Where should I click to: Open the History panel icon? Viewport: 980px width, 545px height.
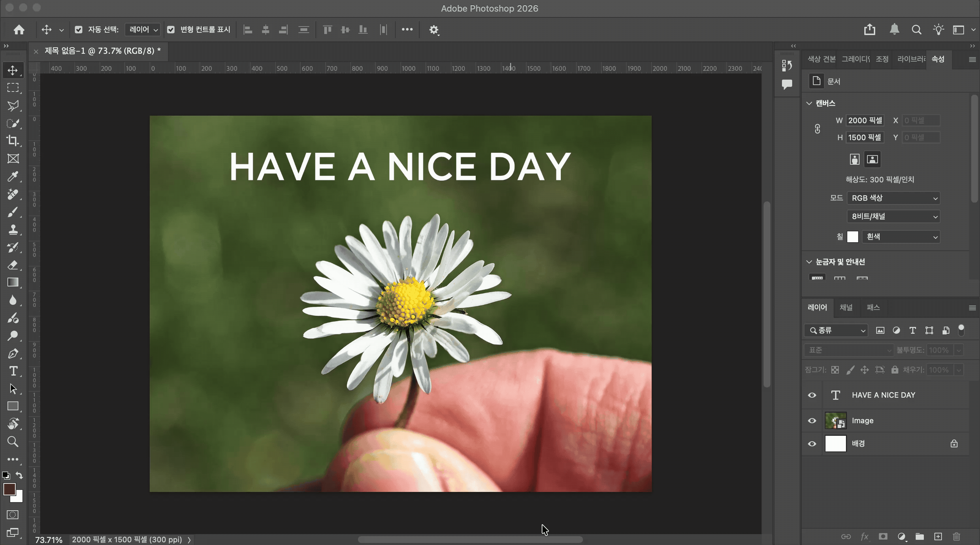tap(786, 65)
